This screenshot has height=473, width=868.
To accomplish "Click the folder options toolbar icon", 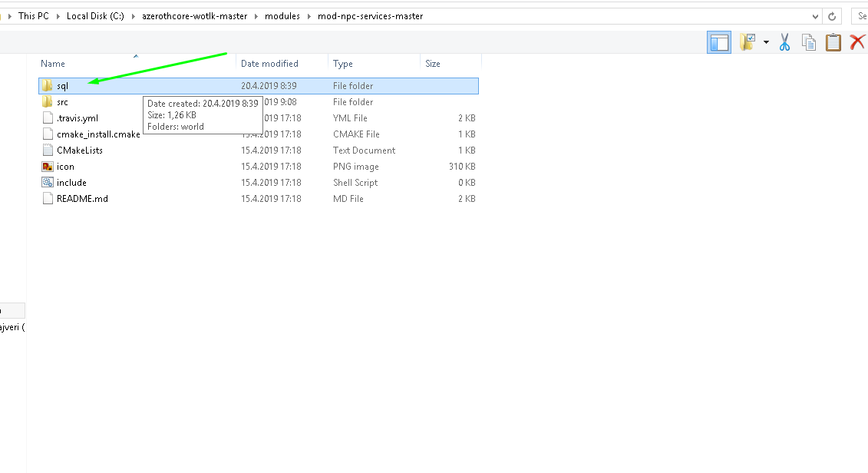I will (748, 42).
